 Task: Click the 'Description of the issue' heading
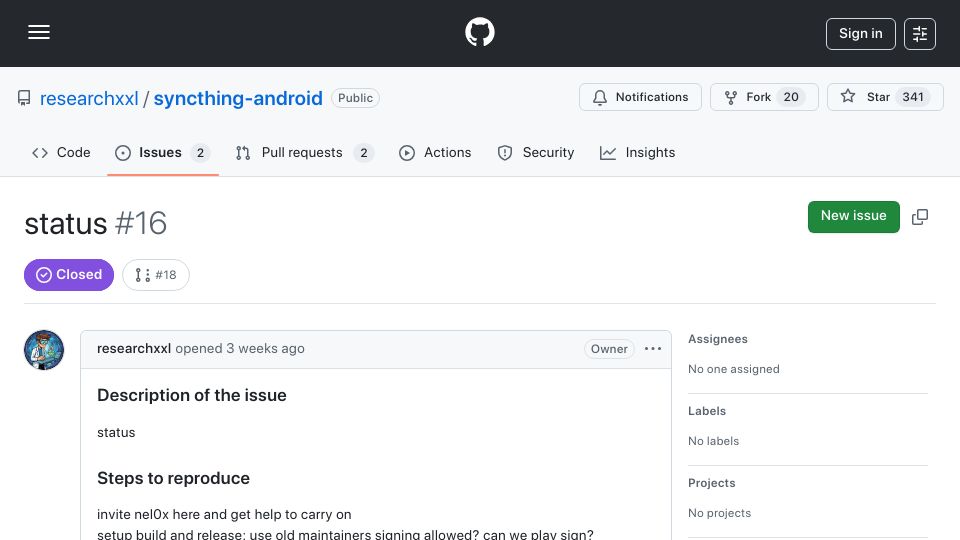point(192,396)
